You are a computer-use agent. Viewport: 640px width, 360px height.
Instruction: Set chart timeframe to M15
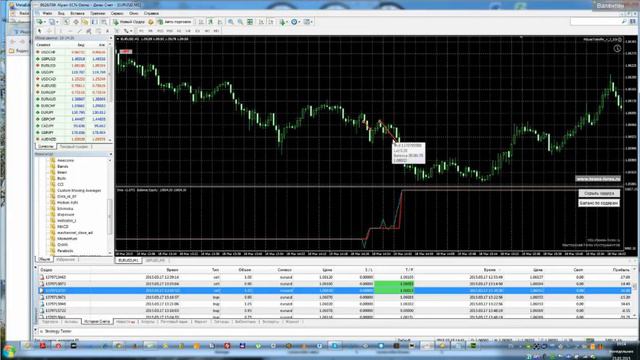pos(160,31)
